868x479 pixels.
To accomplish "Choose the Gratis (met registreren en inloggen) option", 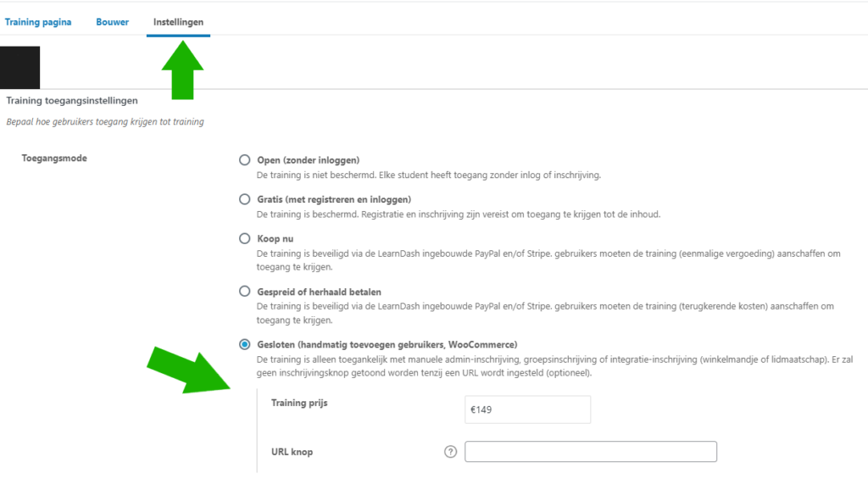I will click(x=245, y=199).
